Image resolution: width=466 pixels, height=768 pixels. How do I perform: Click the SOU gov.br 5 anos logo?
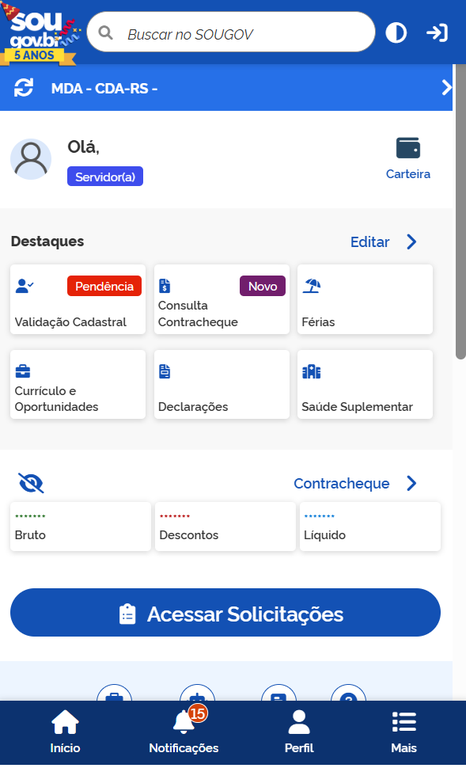[x=40, y=34]
